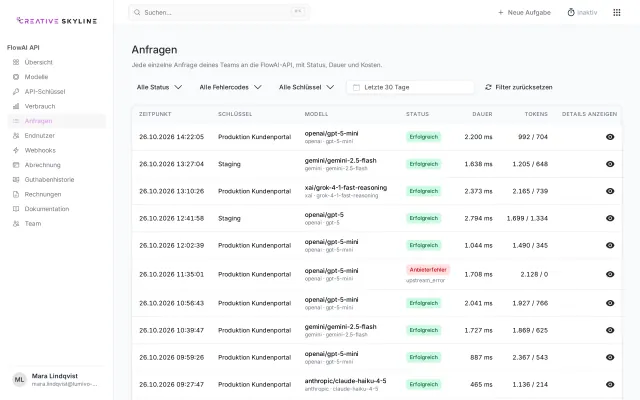Show details for the 09:59:26 request
This screenshot has height=400, width=640.
tap(610, 358)
